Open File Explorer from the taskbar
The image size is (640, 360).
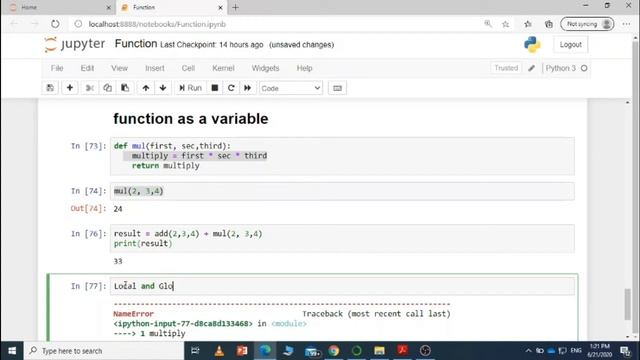[x=379, y=351]
